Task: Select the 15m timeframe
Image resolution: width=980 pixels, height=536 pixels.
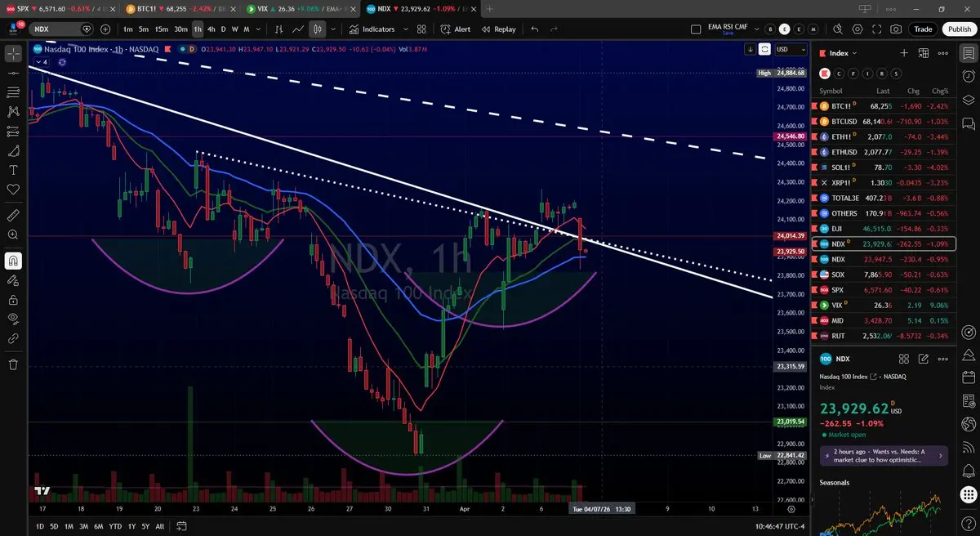Action: [x=162, y=29]
